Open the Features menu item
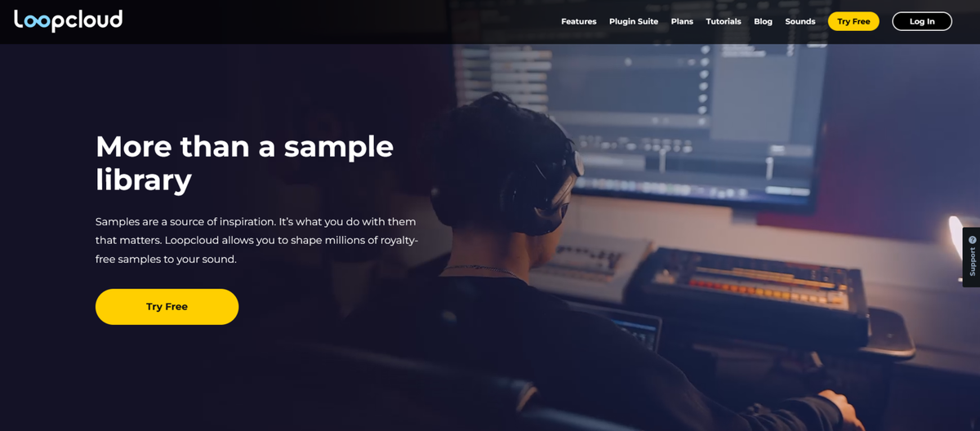This screenshot has width=980, height=431. pos(578,21)
